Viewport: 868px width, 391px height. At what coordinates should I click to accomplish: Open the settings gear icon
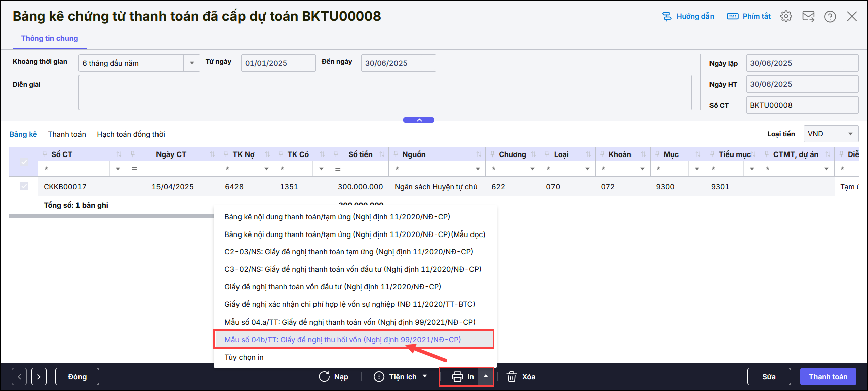(786, 16)
